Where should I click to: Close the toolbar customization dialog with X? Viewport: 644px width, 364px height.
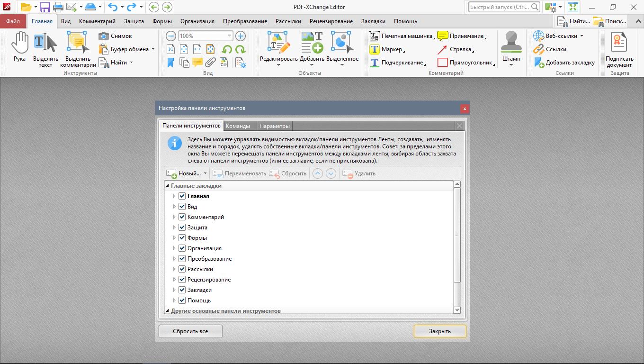click(465, 109)
